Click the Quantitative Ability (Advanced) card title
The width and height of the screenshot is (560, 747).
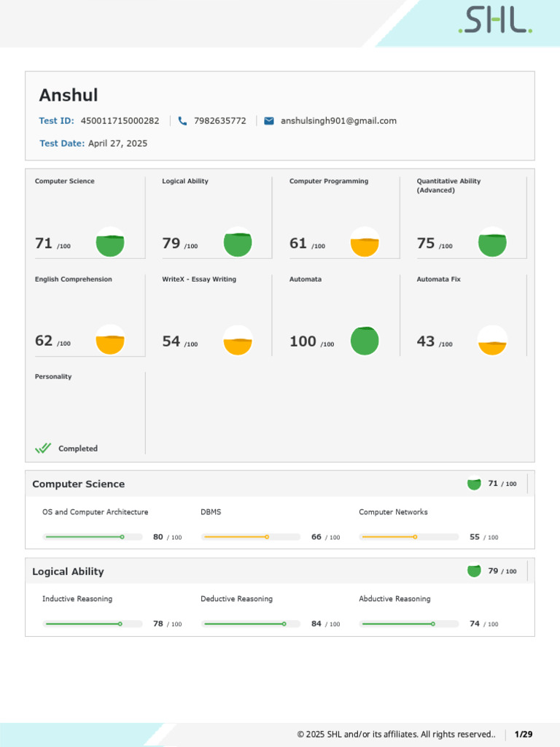coord(448,185)
